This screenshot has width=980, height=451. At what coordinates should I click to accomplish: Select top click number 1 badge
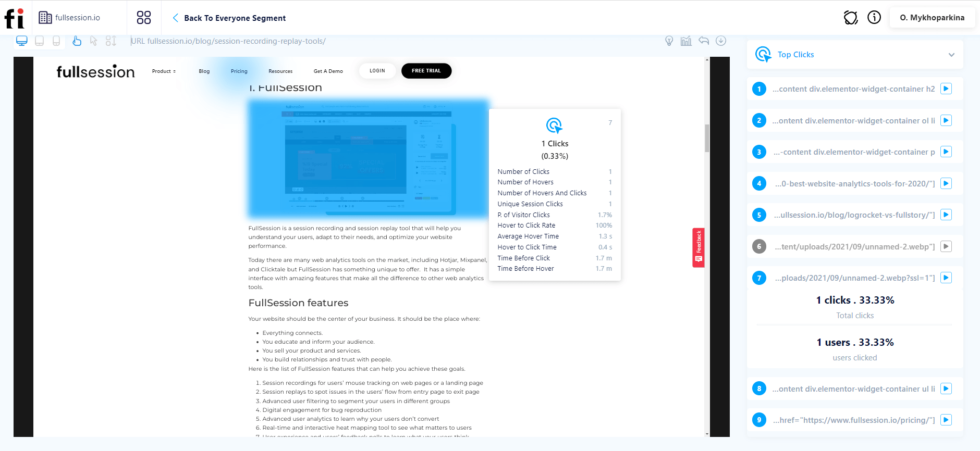tap(759, 89)
